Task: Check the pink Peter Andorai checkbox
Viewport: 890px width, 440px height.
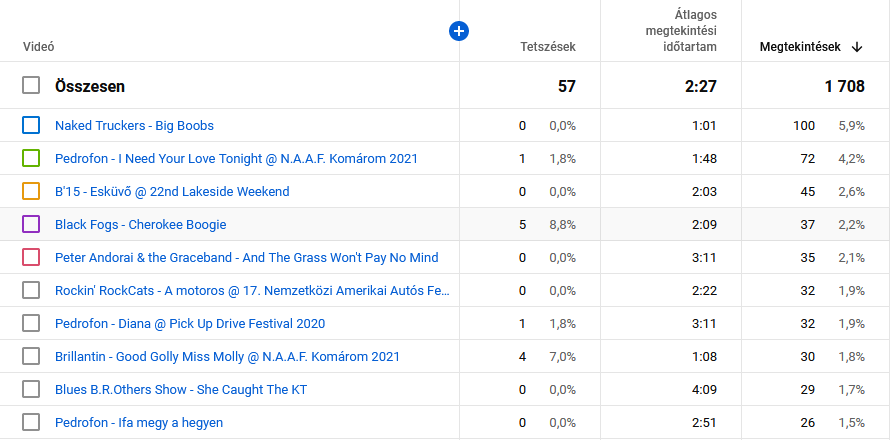Action: (31, 257)
